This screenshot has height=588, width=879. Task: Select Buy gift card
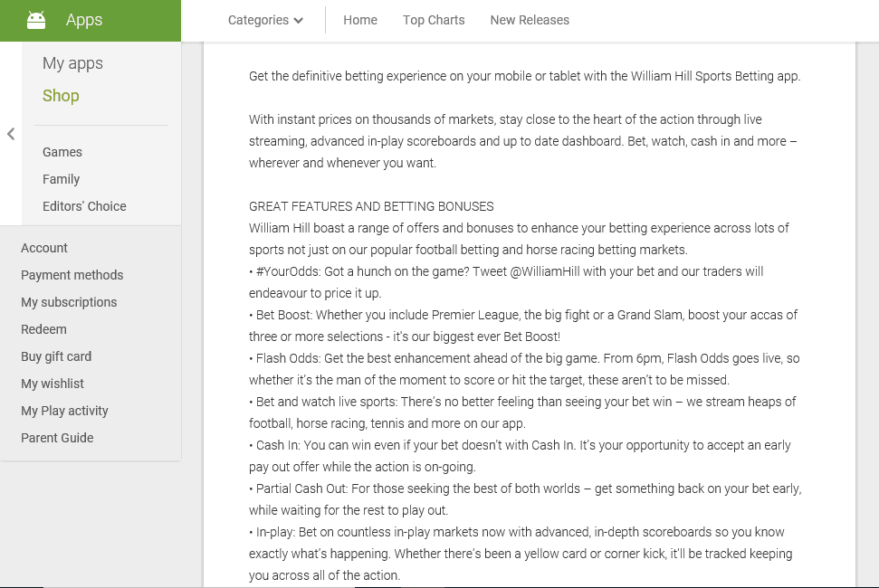(56, 356)
